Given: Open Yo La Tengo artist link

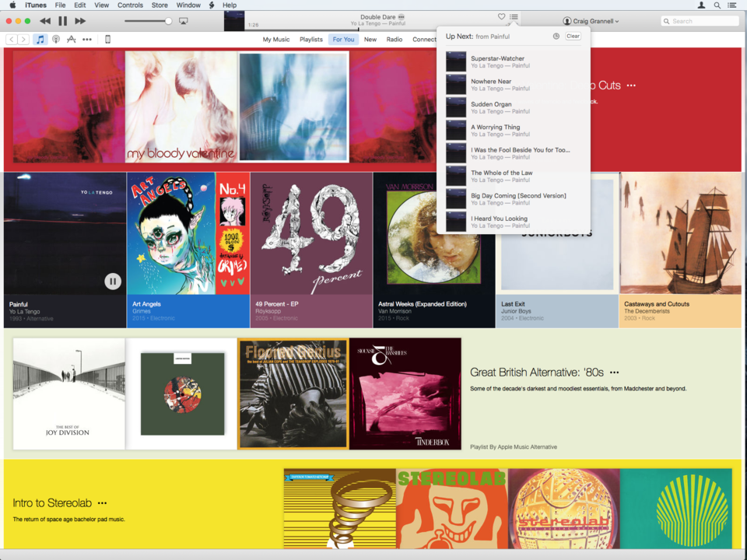Looking at the screenshot, I should click(x=24, y=311).
